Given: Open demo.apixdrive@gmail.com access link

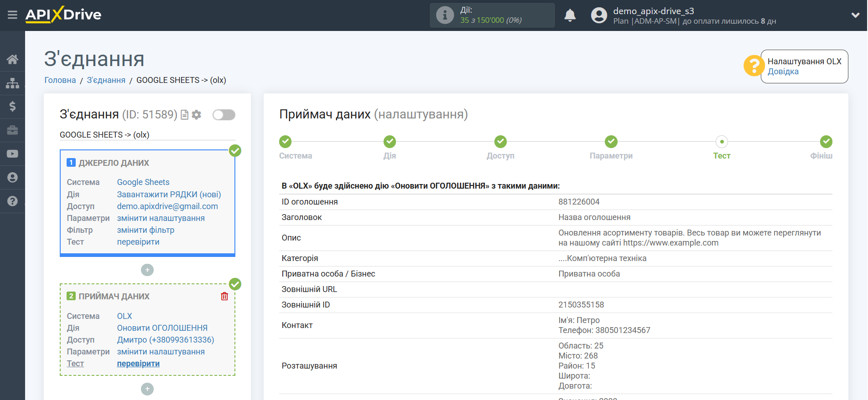Looking at the screenshot, I should [x=167, y=206].
